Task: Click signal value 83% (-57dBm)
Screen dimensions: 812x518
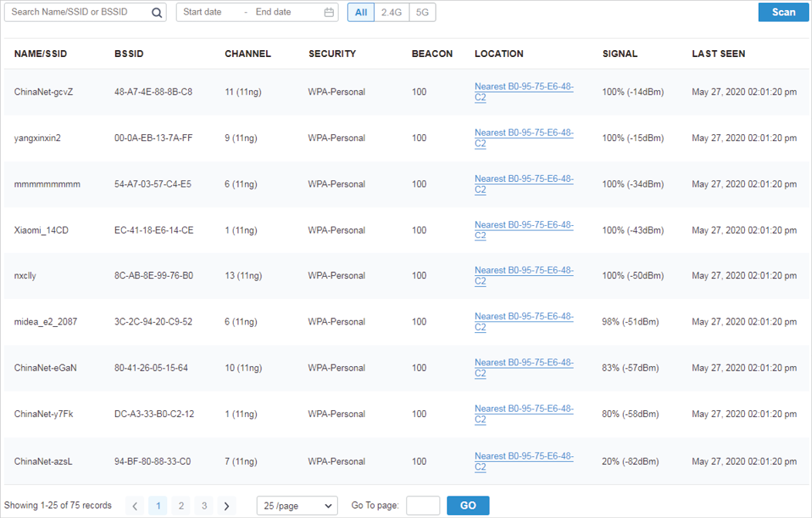Action: (630, 368)
